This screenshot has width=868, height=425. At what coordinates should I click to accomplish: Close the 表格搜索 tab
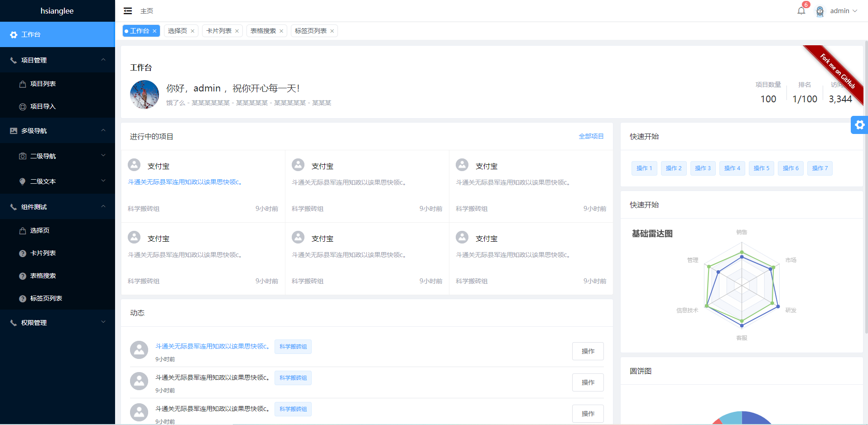281,31
